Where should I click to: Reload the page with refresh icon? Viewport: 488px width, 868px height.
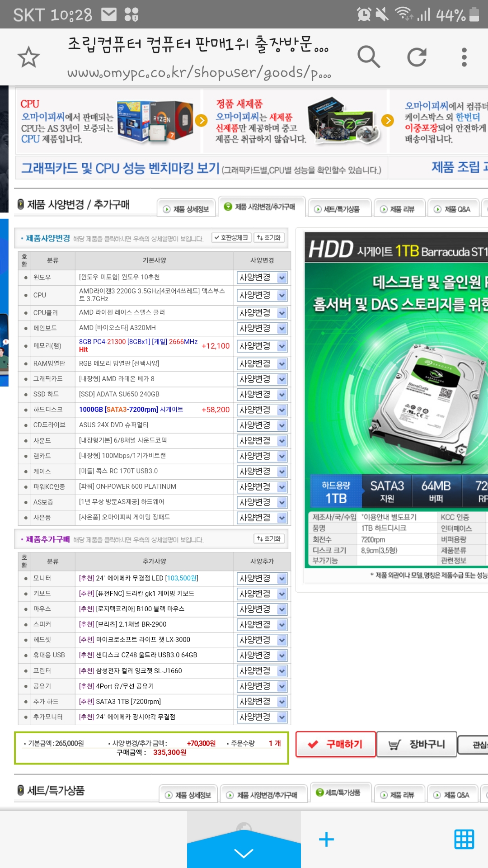point(417,57)
